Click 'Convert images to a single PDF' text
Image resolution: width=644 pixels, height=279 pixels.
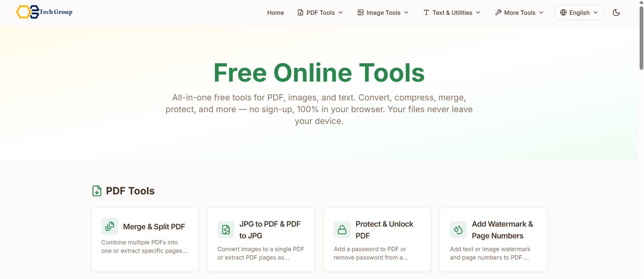[x=261, y=249]
